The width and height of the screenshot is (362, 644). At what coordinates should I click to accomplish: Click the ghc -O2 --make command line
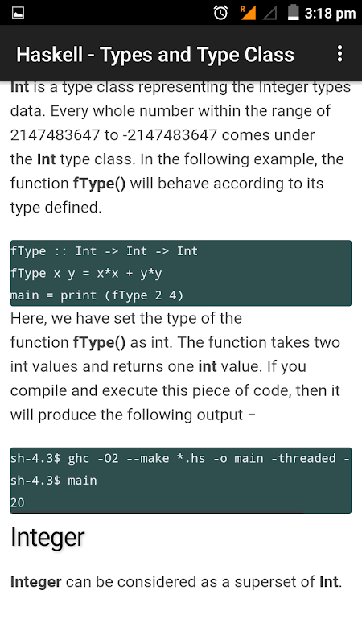point(180,458)
